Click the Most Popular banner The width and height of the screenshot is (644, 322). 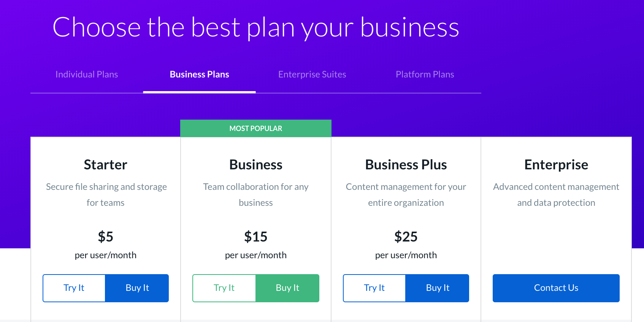coord(256,128)
